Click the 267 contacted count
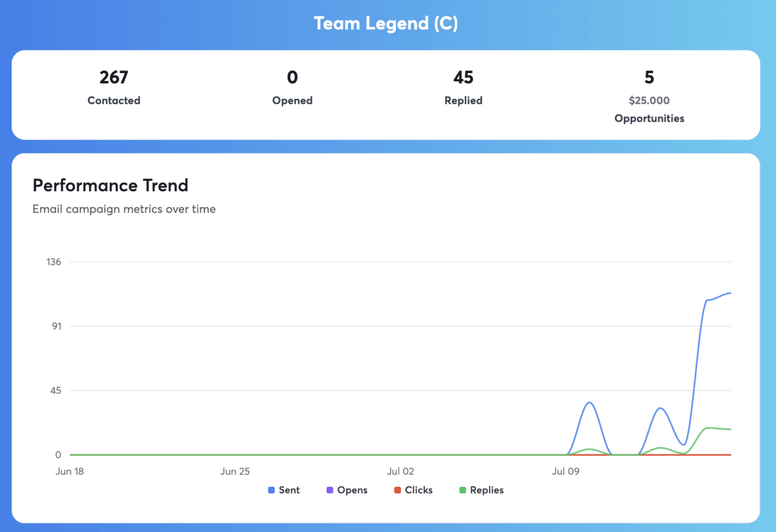This screenshot has width=776, height=532. pyautogui.click(x=114, y=78)
